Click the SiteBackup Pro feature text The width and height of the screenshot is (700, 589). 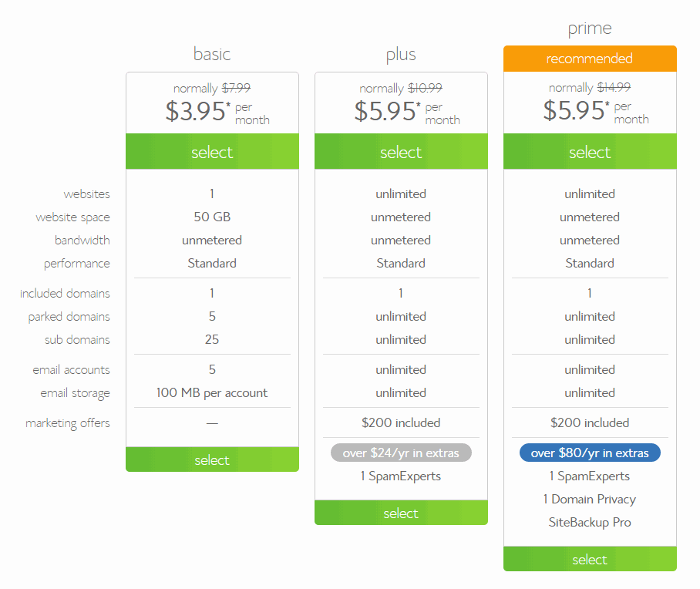click(590, 522)
